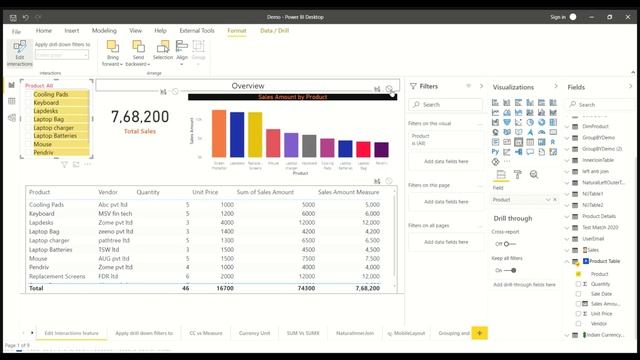Open the Data / Drill ribbon tab

point(274,31)
